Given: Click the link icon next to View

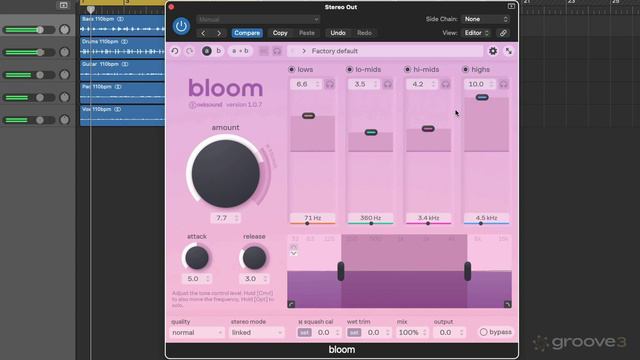Looking at the screenshot, I should [503, 33].
